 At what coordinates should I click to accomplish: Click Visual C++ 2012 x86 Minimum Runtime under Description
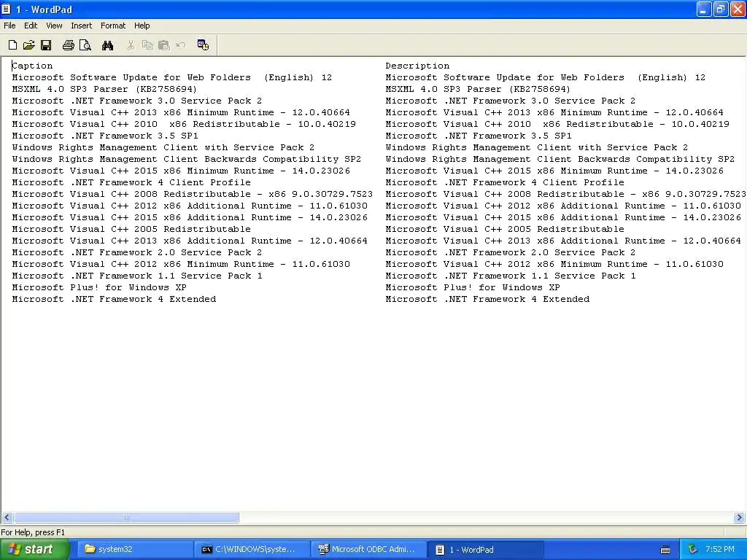click(554, 264)
